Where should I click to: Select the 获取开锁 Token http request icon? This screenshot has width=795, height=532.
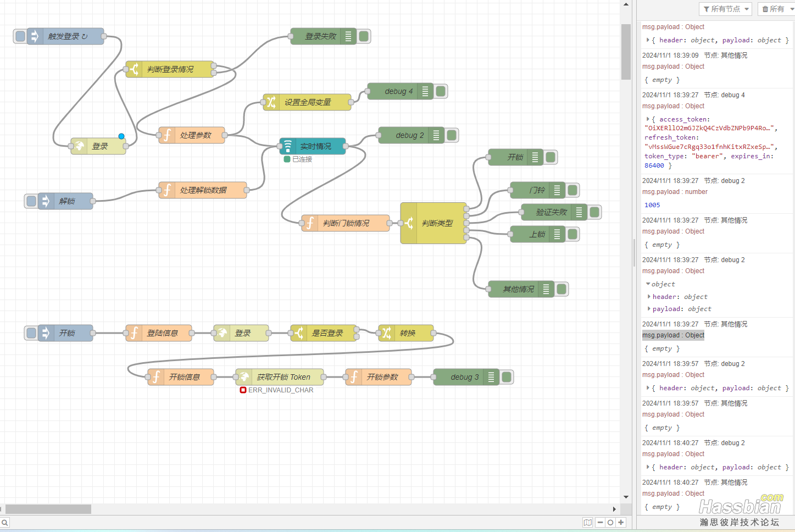[244, 377]
